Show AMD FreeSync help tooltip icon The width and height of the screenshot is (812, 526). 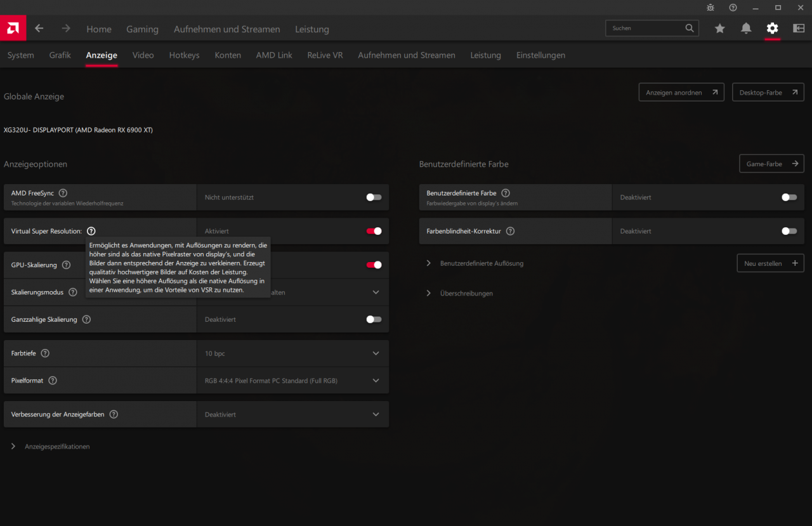point(63,193)
